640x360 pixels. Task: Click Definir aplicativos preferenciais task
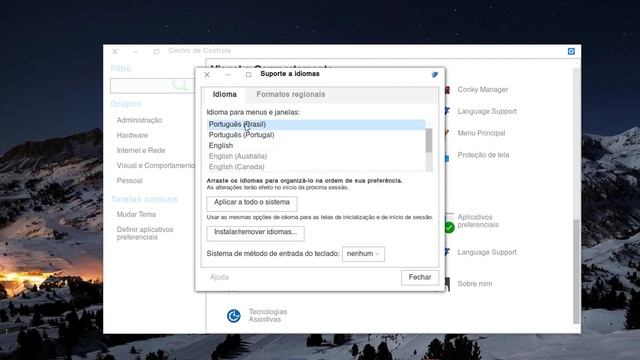click(x=145, y=233)
